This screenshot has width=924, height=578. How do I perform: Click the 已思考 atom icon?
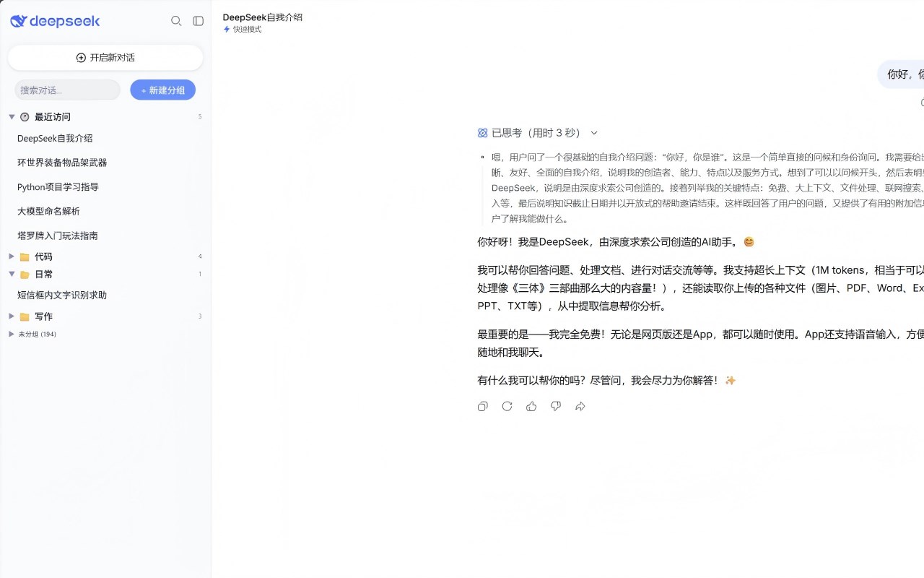[483, 133]
